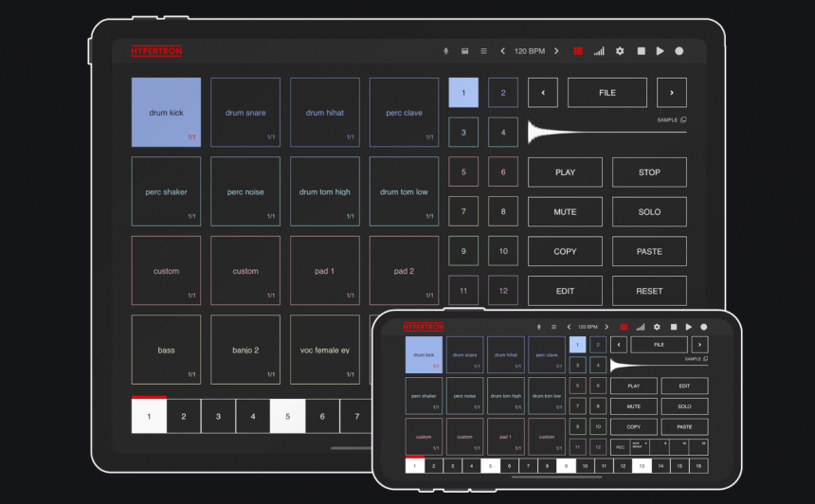The image size is (815, 504).
Task: Increase tempo with the right chevron on tablet
Action: click(556, 51)
